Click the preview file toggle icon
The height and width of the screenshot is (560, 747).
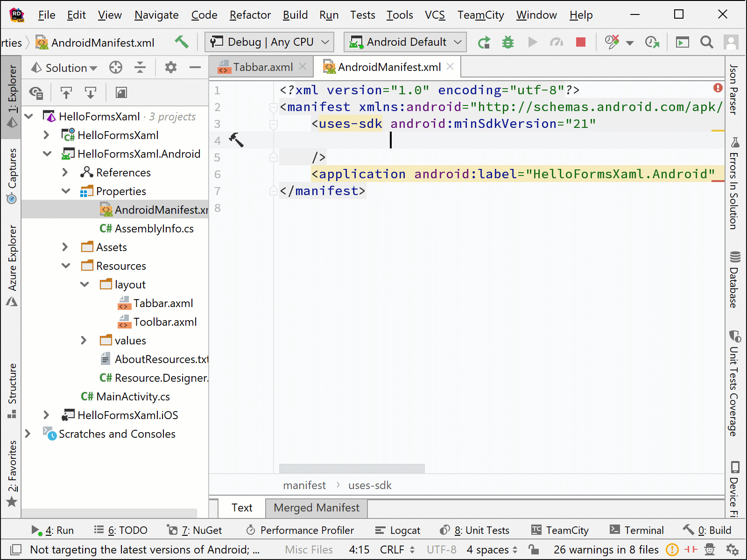(x=121, y=93)
